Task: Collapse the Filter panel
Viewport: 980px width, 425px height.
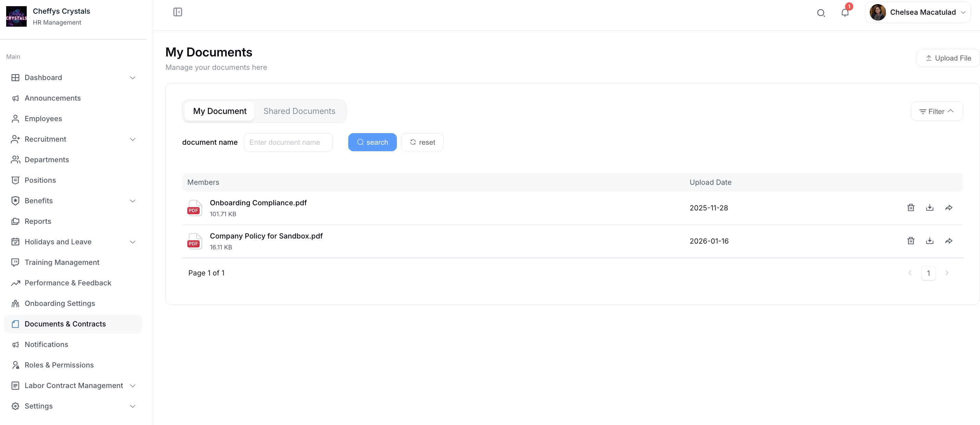Action: 936,111
